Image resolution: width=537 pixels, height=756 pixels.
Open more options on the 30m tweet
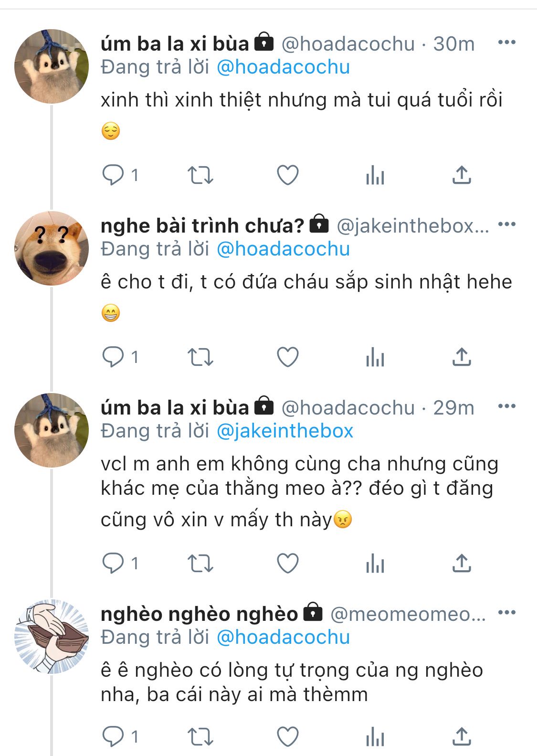506,43
